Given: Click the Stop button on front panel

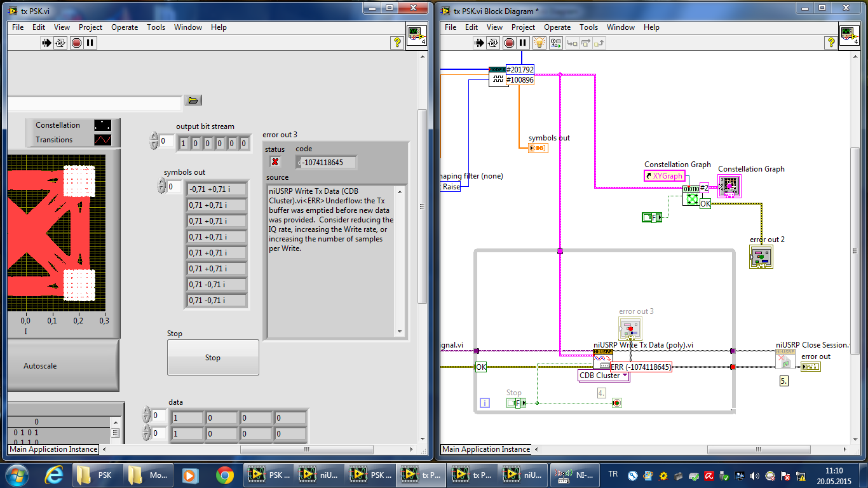Looking at the screenshot, I should point(213,358).
